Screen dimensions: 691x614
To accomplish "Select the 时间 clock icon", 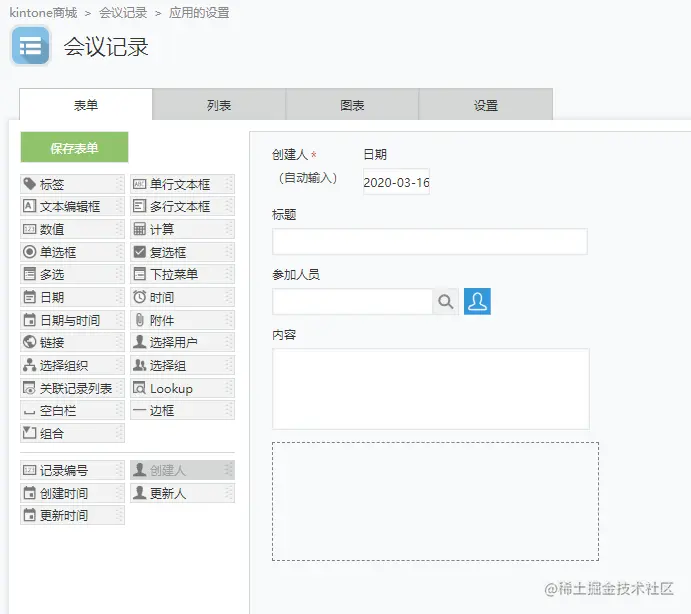I will (x=139, y=297).
